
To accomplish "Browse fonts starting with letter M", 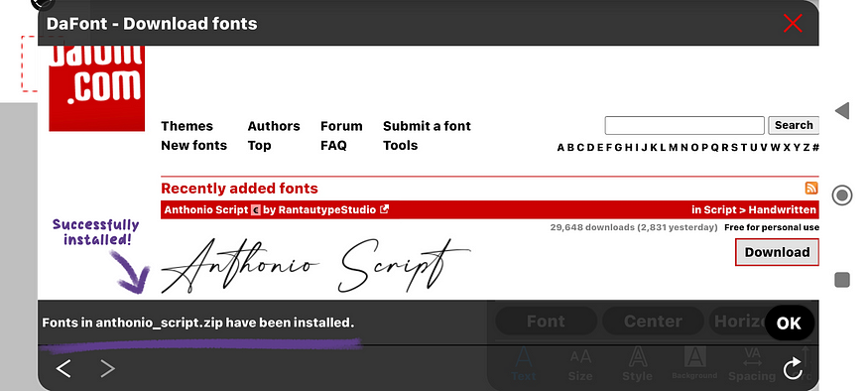I will 674,147.
